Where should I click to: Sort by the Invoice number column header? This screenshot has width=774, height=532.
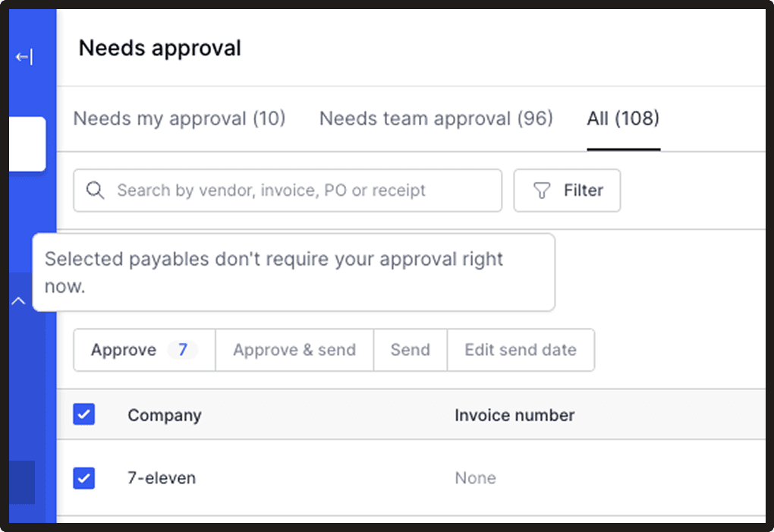pos(514,414)
